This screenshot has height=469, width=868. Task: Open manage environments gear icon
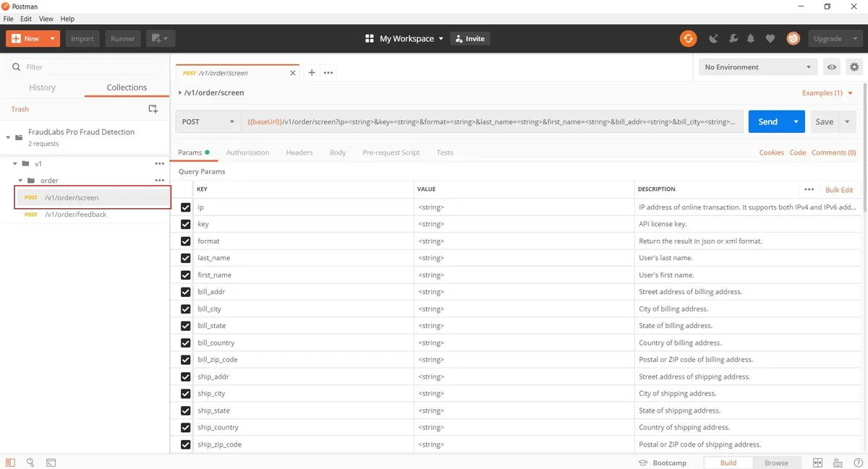854,67
